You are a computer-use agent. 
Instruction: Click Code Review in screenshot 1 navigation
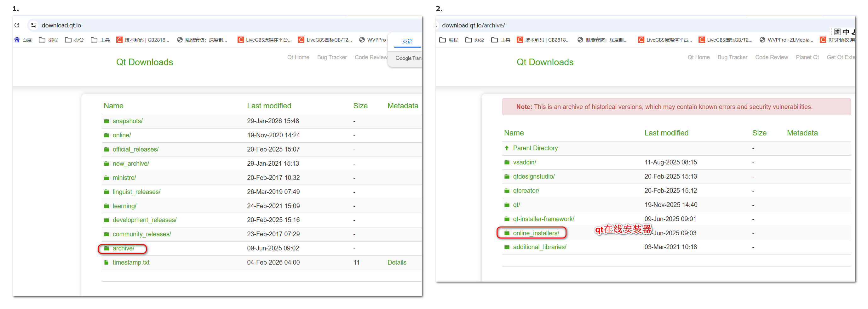pos(371,57)
